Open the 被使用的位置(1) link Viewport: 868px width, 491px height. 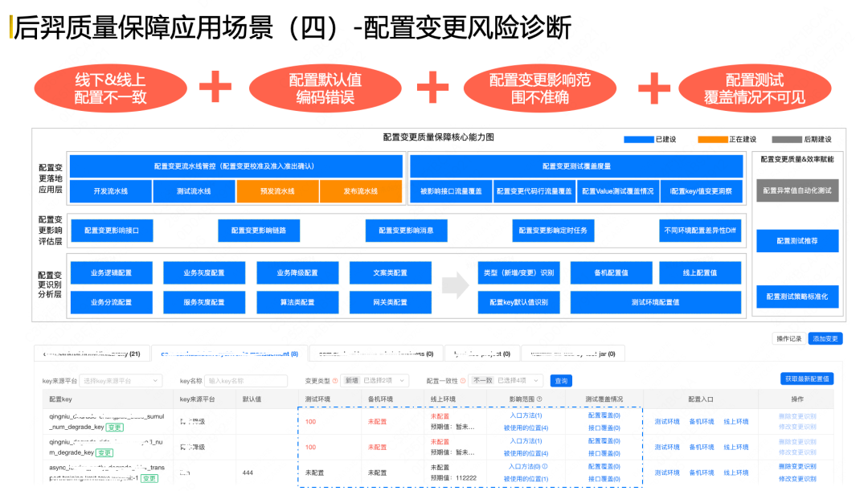coord(526,479)
